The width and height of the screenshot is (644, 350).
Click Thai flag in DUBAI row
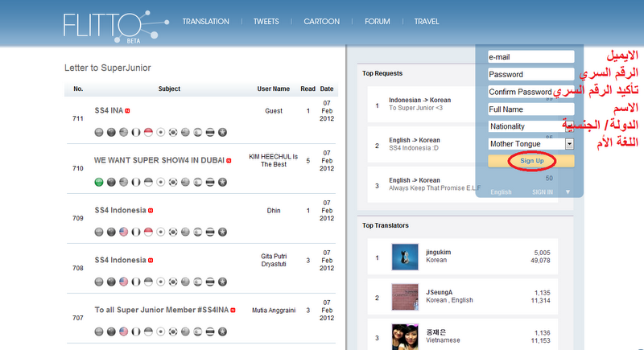click(x=210, y=182)
